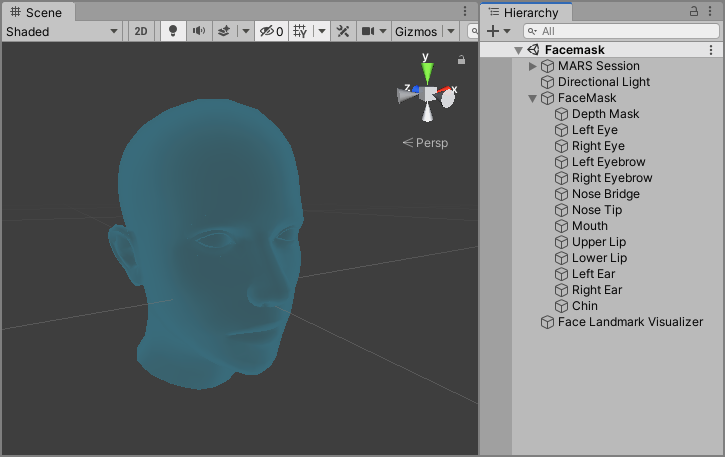Image resolution: width=725 pixels, height=457 pixels.
Task: Select the Face Landmark Visualizer object
Action: [630, 322]
